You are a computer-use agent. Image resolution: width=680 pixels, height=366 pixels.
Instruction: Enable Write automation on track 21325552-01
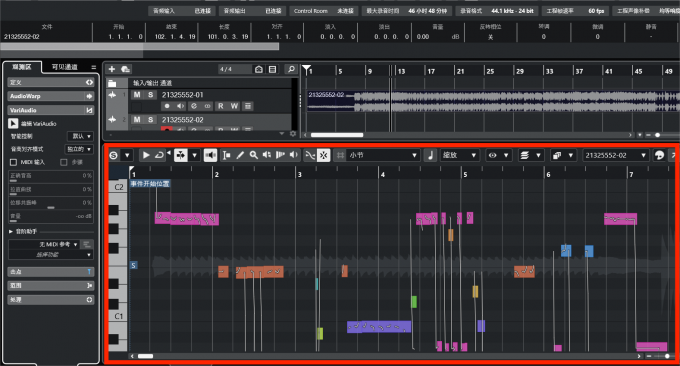pyautogui.click(x=234, y=106)
